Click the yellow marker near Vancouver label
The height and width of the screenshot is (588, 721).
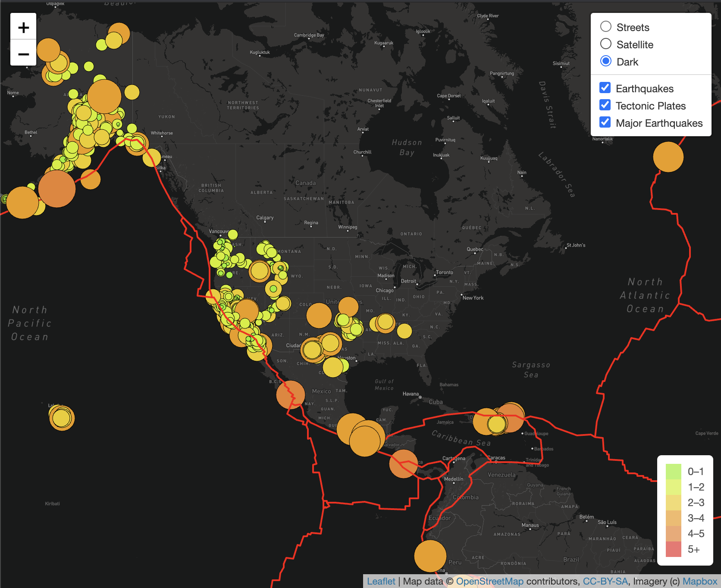(233, 235)
